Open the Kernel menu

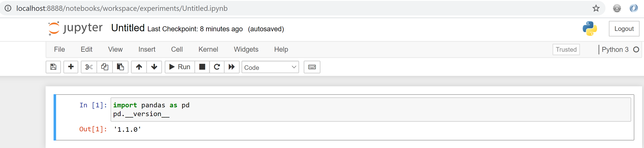[x=208, y=49]
